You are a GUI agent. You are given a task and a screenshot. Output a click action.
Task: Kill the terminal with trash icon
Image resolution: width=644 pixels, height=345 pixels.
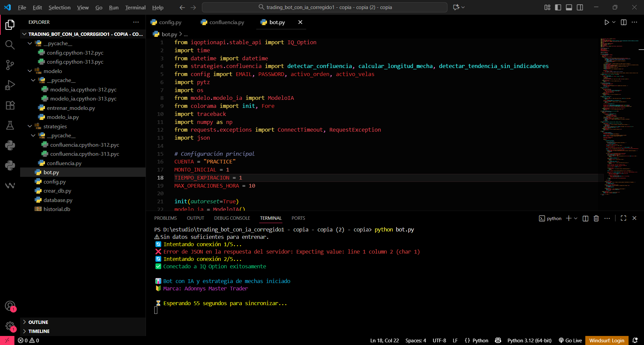[x=596, y=218]
